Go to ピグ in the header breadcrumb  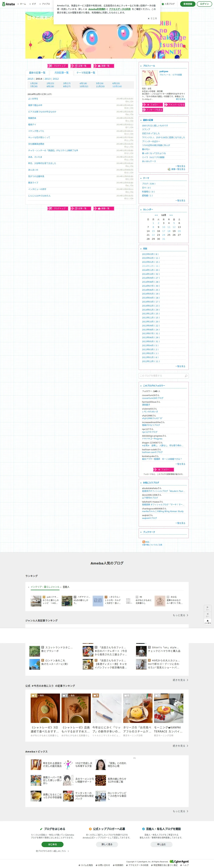click(x=34, y=4)
